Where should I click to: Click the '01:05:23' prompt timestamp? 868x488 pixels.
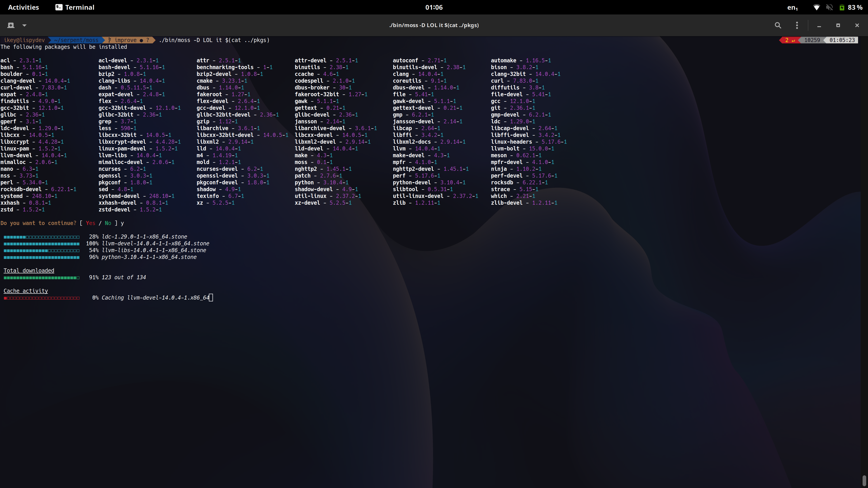pos(842,40)
